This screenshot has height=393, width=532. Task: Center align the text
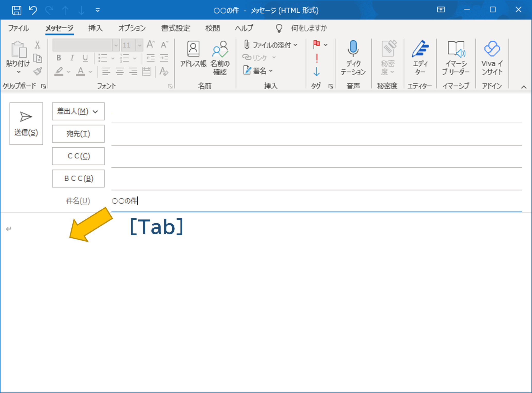coord(120,71)
